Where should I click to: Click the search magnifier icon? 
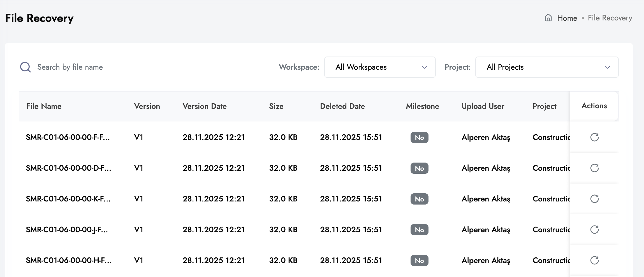click(x=26, y=67)
